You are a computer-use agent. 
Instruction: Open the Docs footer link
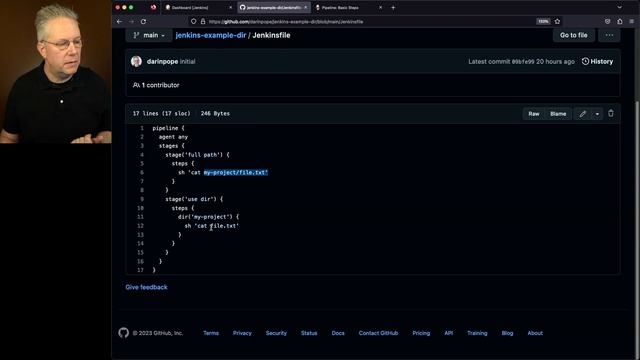coord(338,333)
